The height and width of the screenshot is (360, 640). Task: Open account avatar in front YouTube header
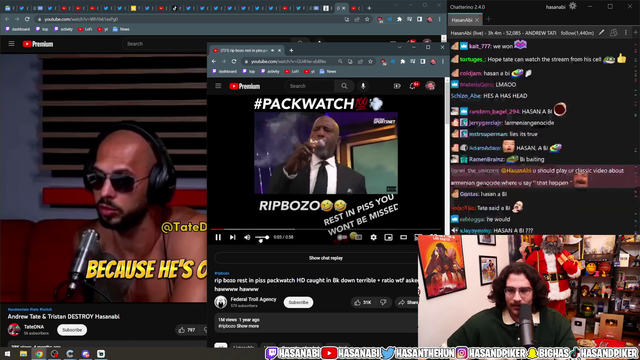(430, 86)
